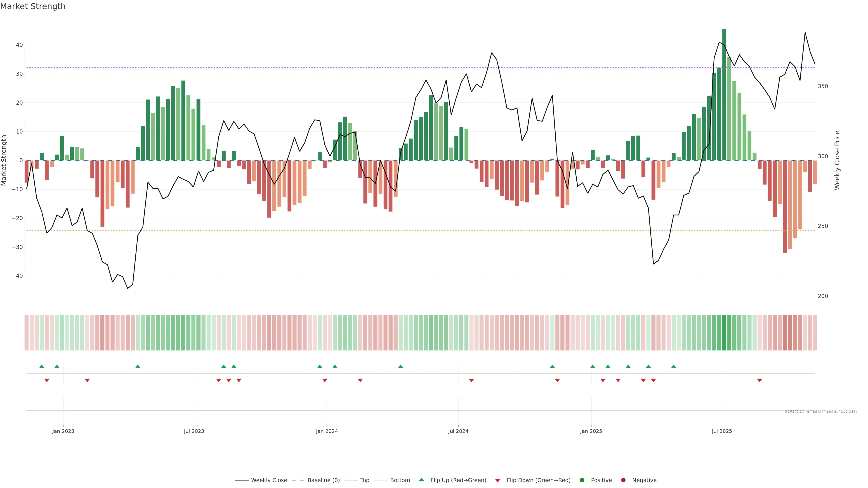Image resolution: width=868 pixels, height=488 pixels.
Task: Click the blue dashed Baseline legend sample
Action: click(x=297, y=480)
